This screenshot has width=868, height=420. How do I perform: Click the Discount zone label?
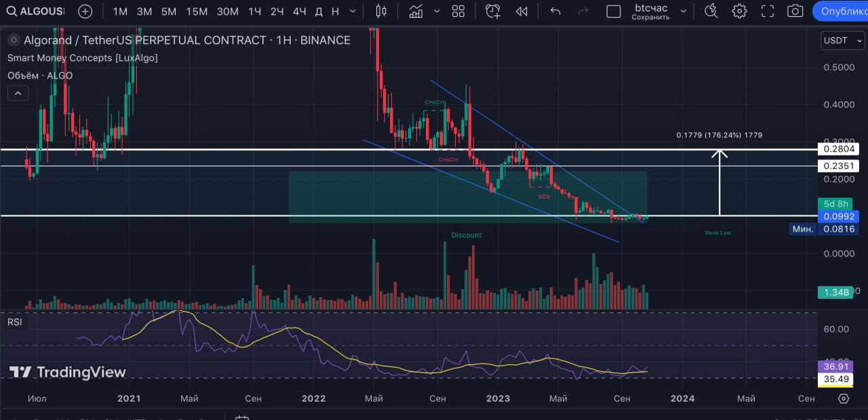(467, 235)
